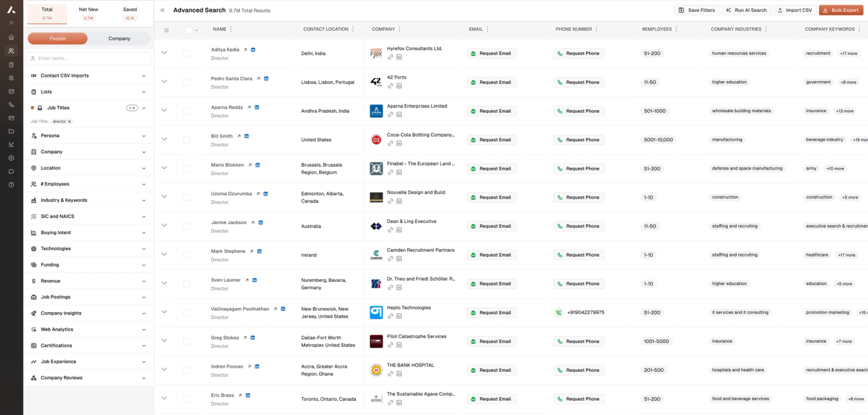This screenshot has height=415, width=868.
Task: Open Greg Stokes's LinkedIn icon
Action: click(x=252, y=338)
